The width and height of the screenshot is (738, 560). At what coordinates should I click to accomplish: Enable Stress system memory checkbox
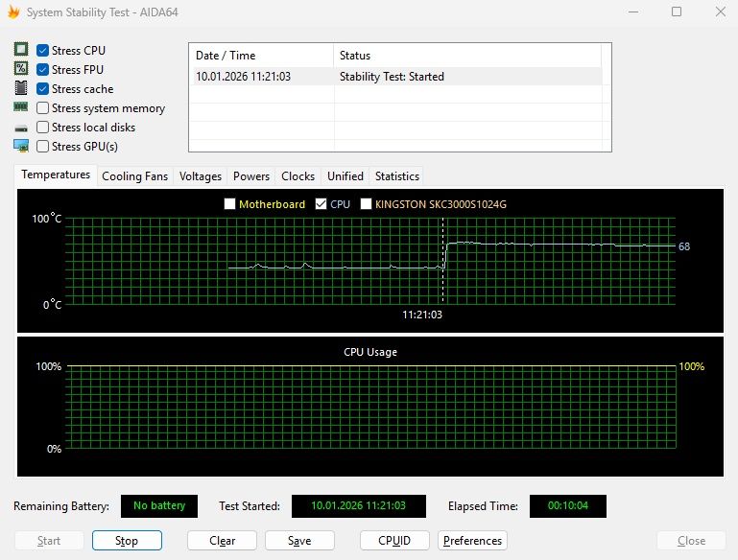(42, 108)
